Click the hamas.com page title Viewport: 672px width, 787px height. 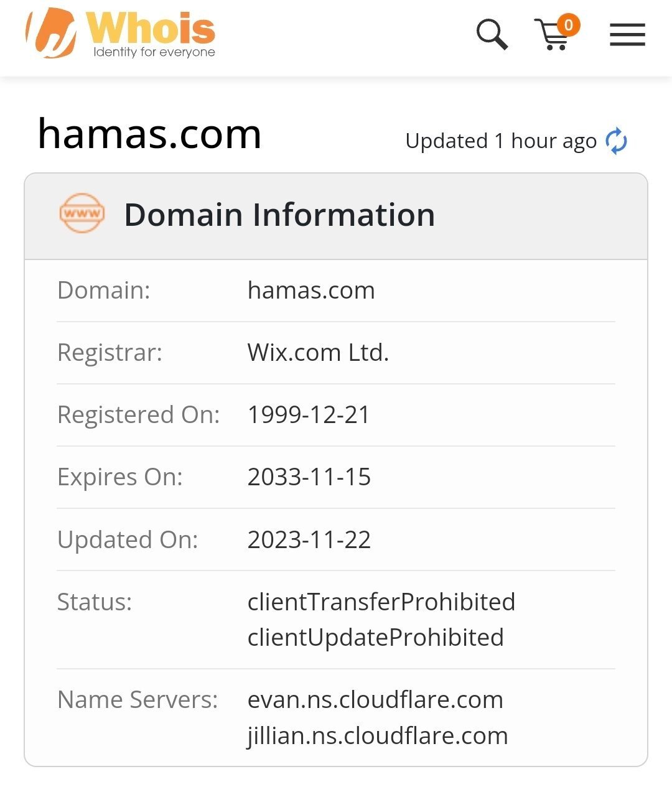pos(149,134)
